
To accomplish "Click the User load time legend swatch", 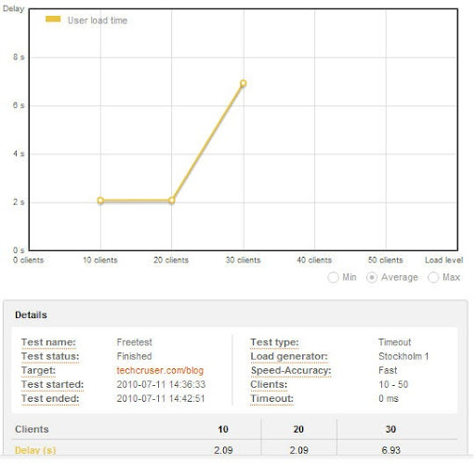I will 53,20.
